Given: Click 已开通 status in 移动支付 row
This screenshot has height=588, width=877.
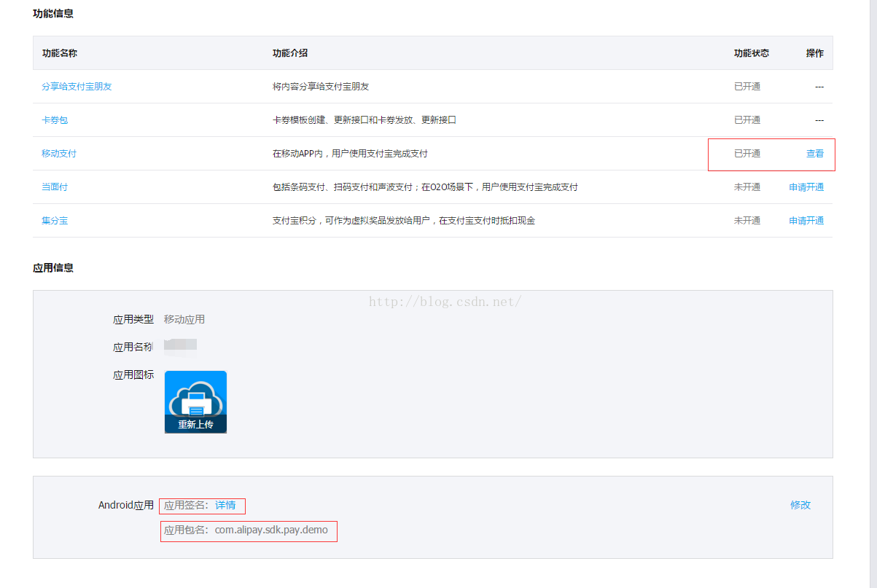Looking at the screenshot, I should tap(747, 153).
